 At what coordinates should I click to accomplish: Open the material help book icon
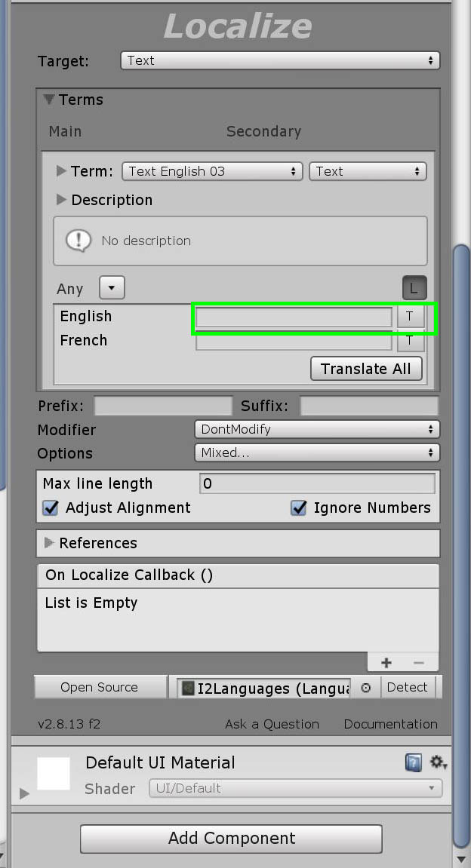click(x=414, y=763)
